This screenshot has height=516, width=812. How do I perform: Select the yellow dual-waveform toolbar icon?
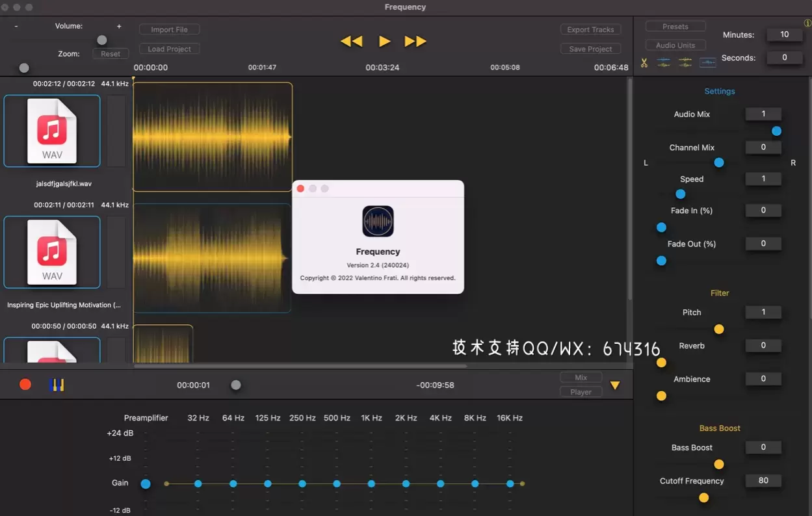[685, 62]
